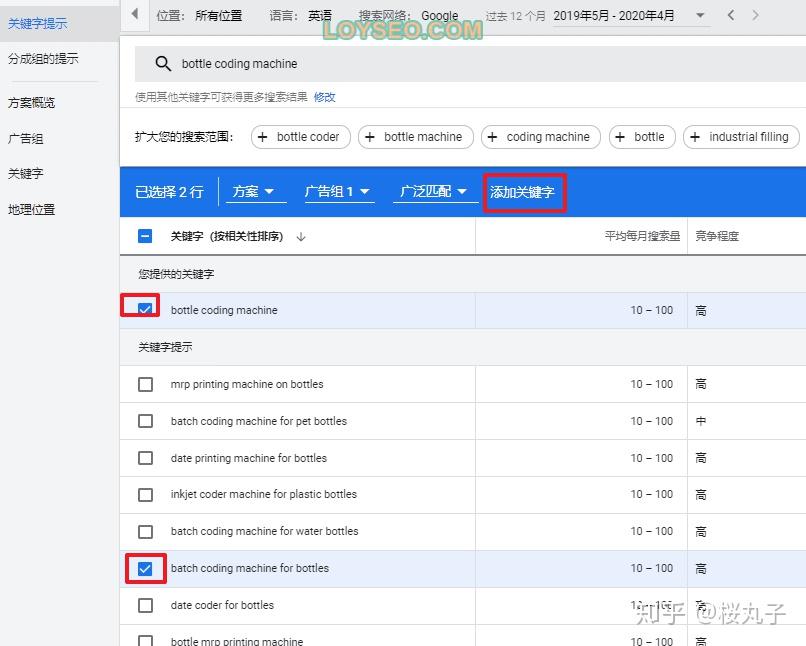Add industrial filling suggestion chip
This screenshot has height=646, width=806.
(741, 137)
